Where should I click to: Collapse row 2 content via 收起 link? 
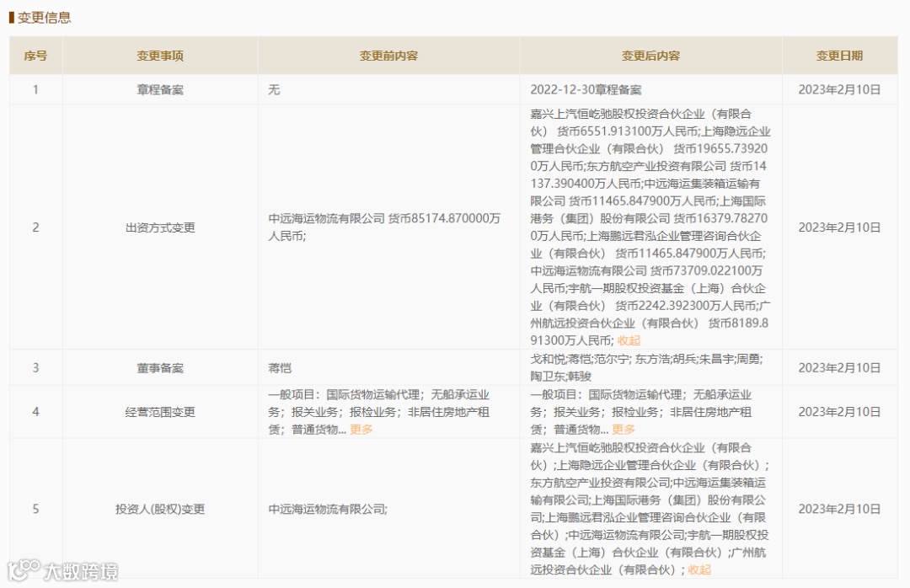[x=630, y=339]
